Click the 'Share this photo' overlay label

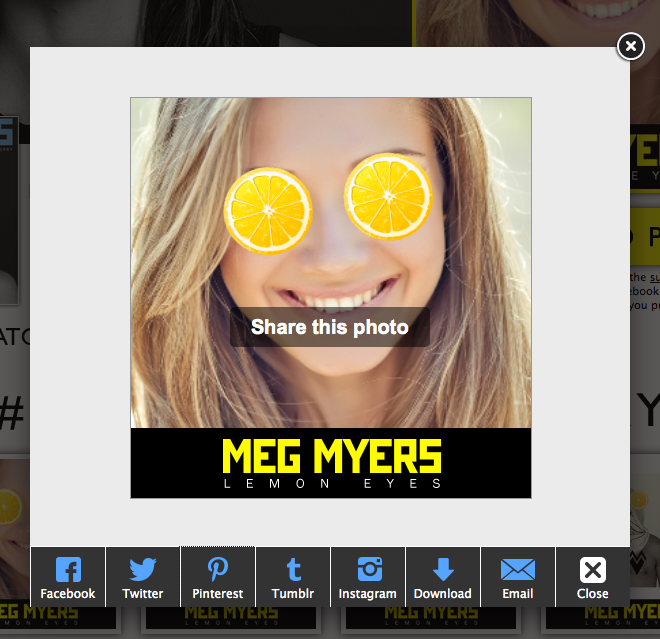pos(330,327)
